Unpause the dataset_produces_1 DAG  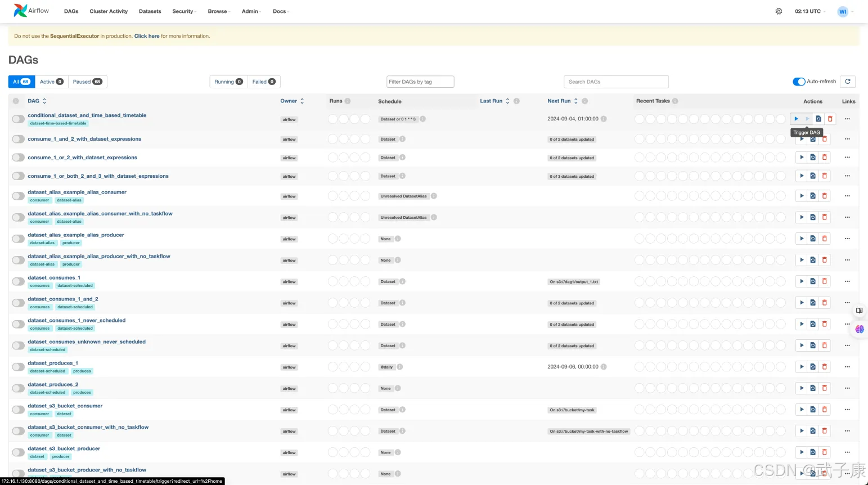[x=19, y=367]
